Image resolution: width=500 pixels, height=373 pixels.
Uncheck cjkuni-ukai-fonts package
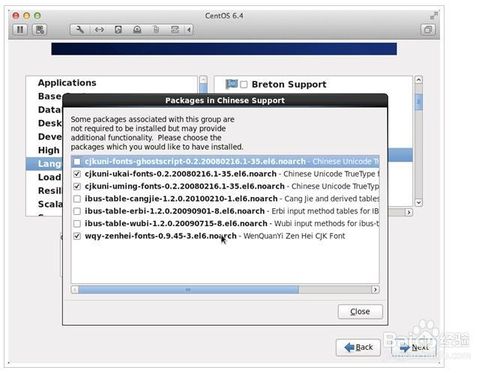(77, 174)
